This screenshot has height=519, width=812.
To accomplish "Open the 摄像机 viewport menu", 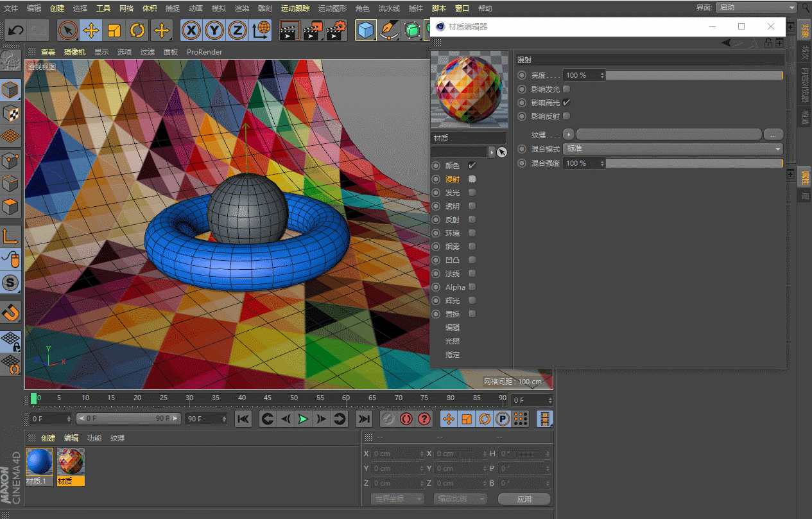I will point(74,52).
